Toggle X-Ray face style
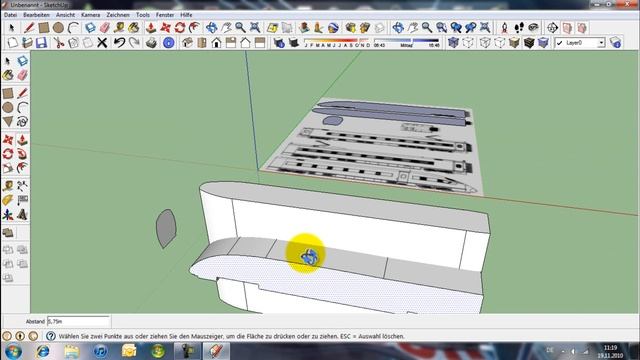640x360 pixels. coord(453,42)
